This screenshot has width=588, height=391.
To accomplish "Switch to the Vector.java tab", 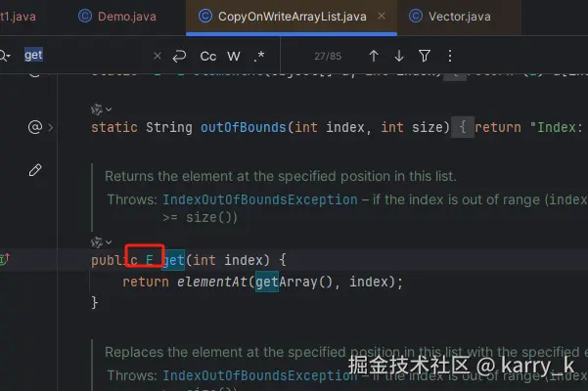I will (450, 17).
